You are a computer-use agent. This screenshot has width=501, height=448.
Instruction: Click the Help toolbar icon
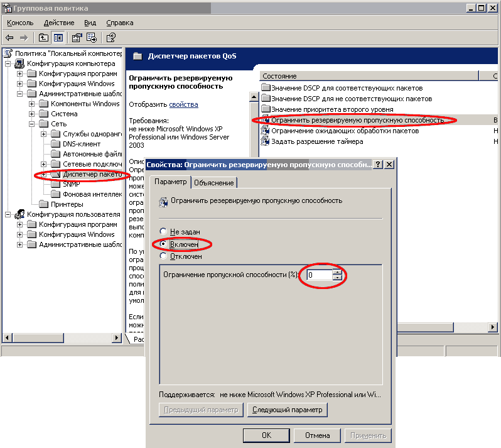(111, 38)
